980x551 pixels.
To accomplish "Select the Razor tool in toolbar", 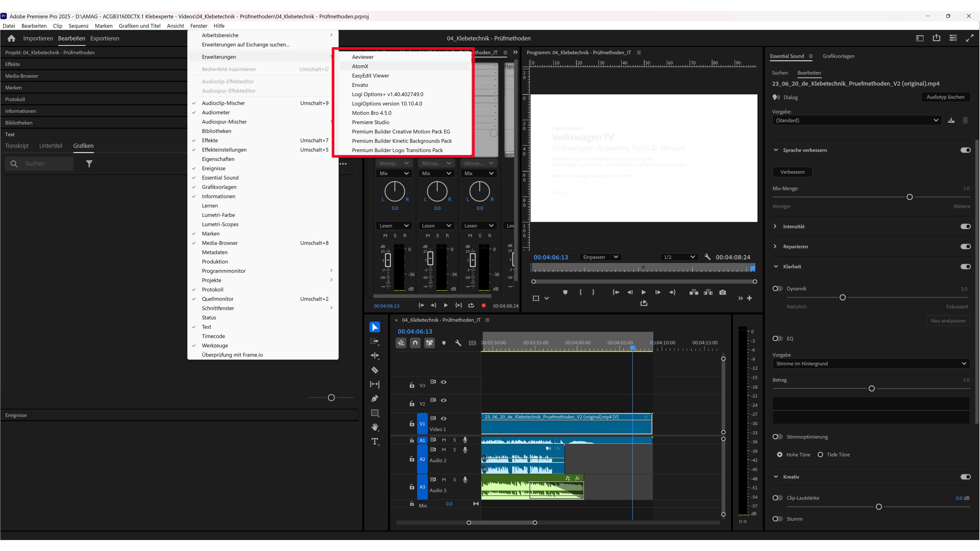I will coord(375,370).
